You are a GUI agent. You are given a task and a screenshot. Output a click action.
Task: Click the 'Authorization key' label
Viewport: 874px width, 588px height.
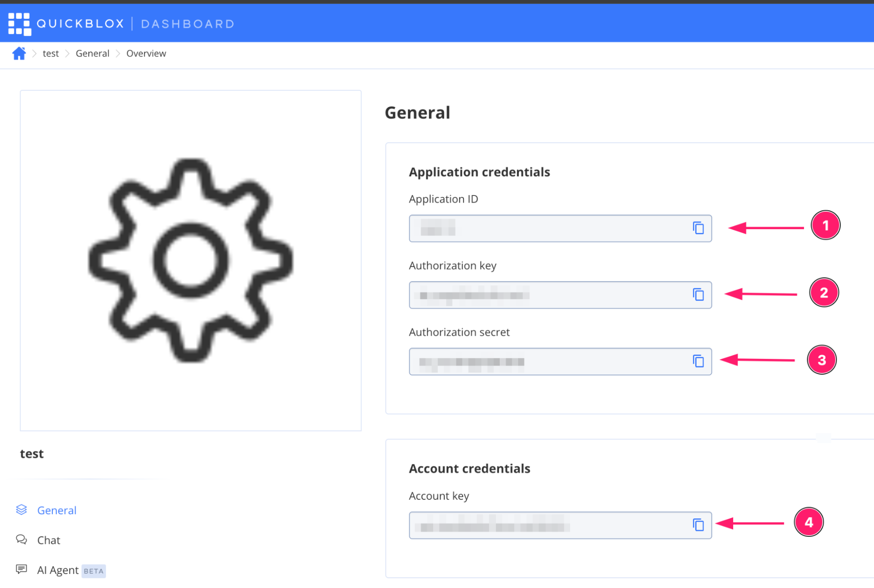point(453,266)
